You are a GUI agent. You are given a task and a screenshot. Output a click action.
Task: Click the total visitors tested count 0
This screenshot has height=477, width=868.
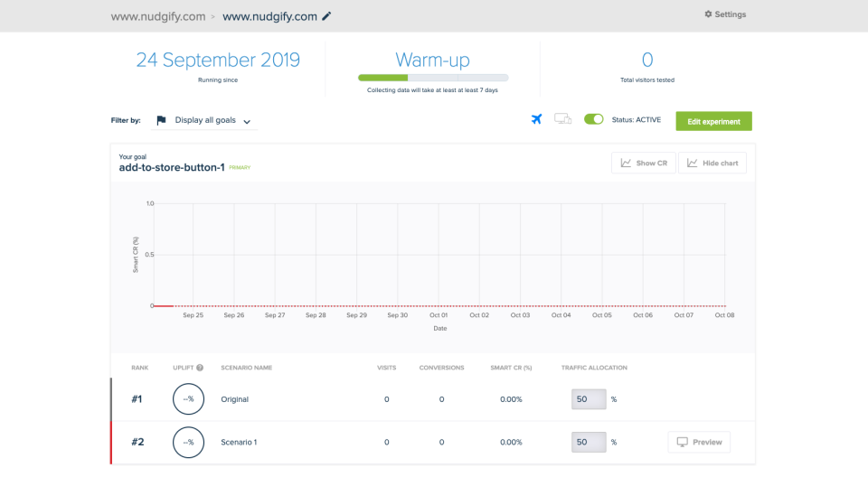(647, 60)
